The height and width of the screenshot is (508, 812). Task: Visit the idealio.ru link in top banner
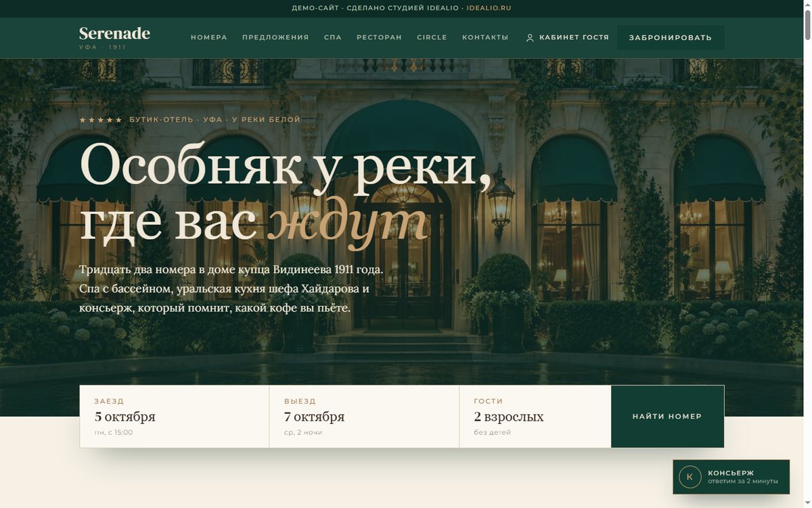[489, 8]
